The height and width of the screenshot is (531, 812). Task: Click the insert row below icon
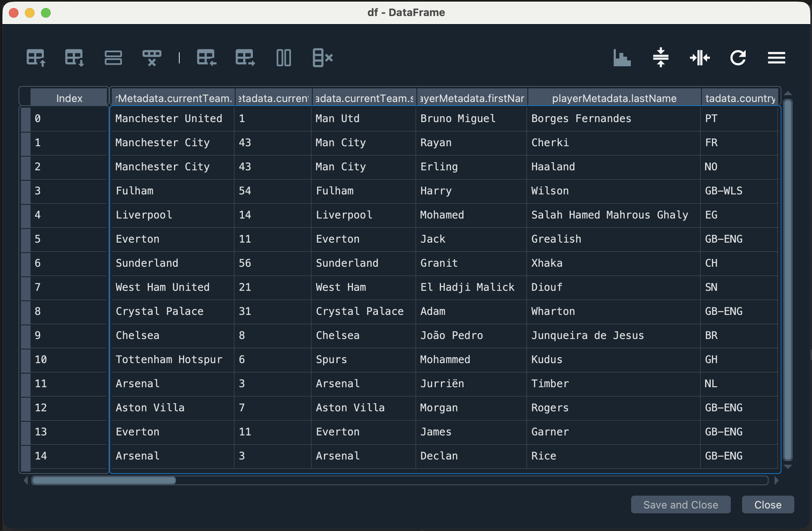[74, 58]
